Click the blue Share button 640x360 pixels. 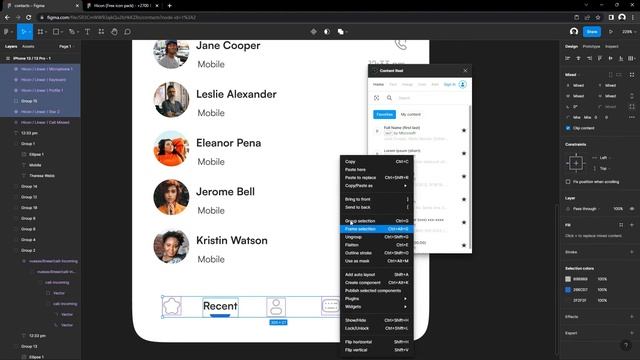tap(592, 32)
